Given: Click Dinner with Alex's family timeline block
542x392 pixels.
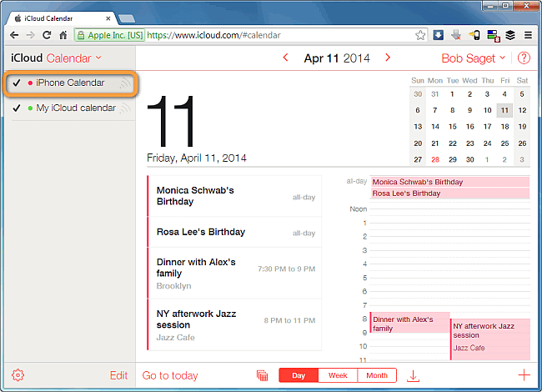Looking at the screenshot, I should (410, 323).
